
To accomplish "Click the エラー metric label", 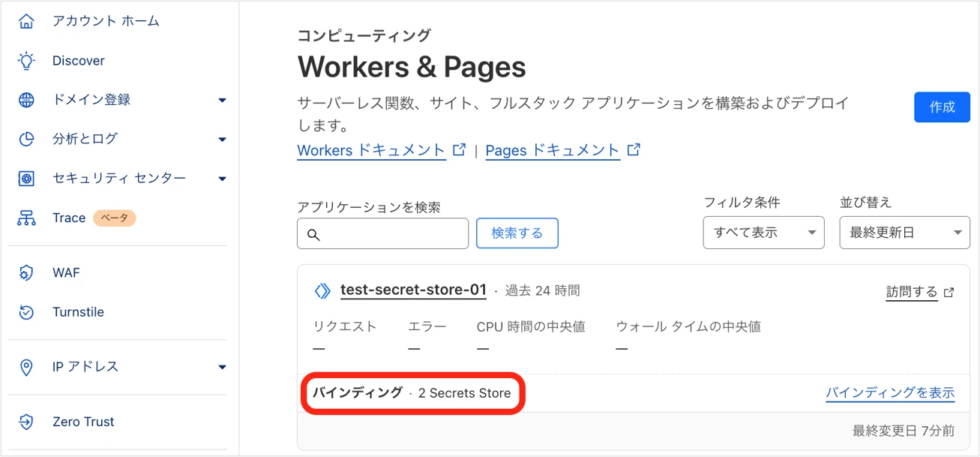I will click(x=427, y=326).
